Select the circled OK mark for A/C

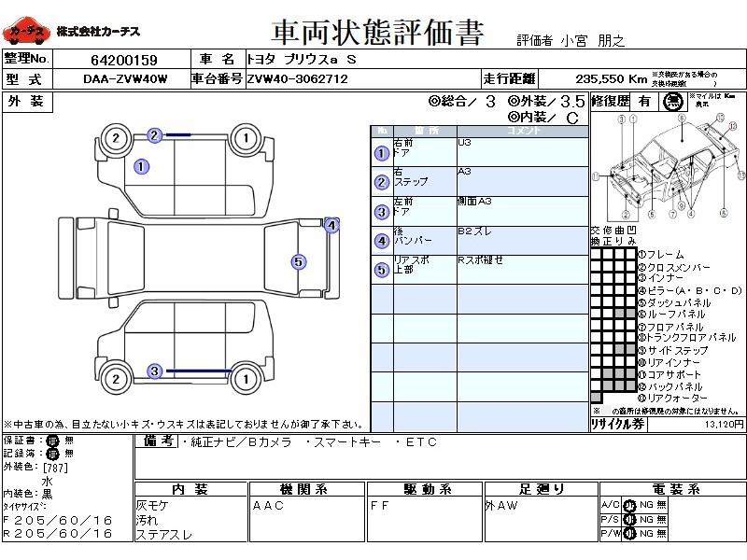(x=628, y=505)
